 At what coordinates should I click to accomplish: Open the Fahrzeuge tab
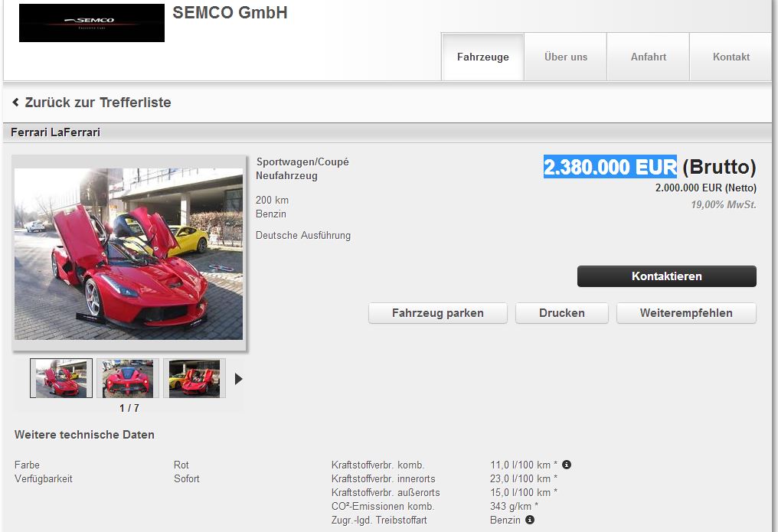[x=482, y=57]
